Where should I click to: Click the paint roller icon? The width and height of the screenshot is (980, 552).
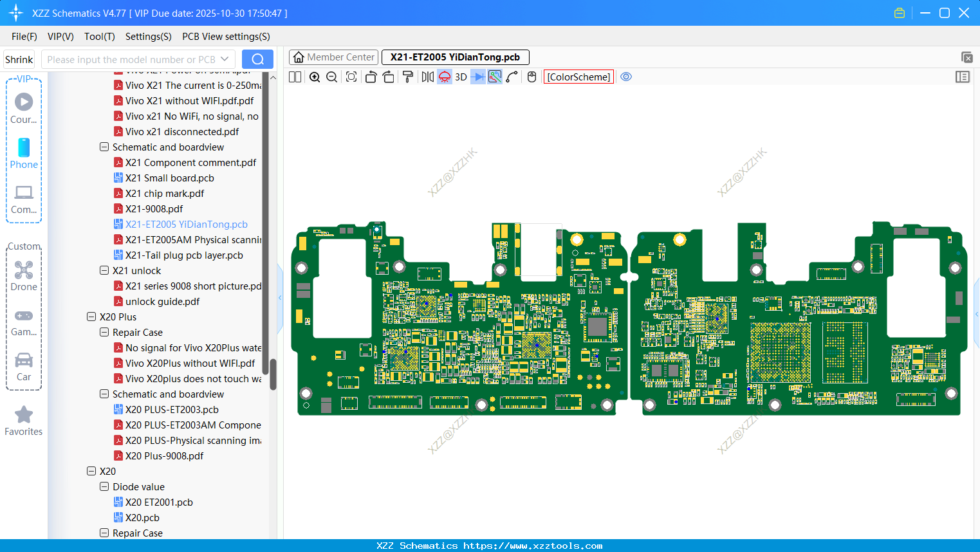tap(408, 77)
